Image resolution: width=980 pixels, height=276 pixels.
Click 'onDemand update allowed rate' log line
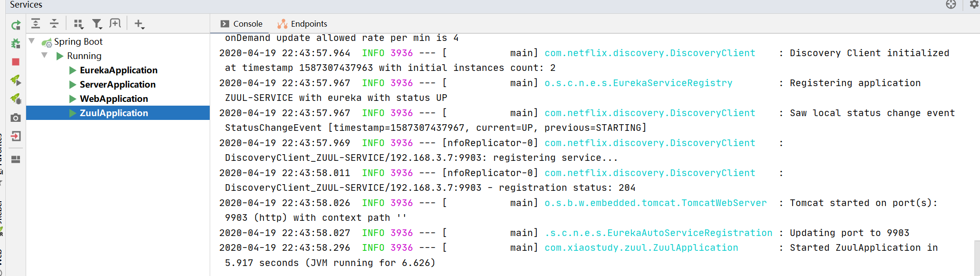(341, 38)
